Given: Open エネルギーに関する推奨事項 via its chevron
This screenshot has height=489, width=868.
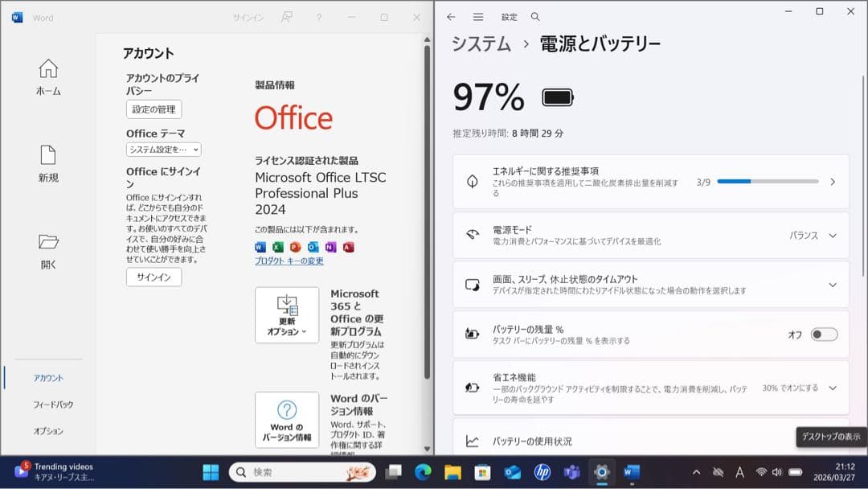Looking at the screenshot, I should coord(833,182).
